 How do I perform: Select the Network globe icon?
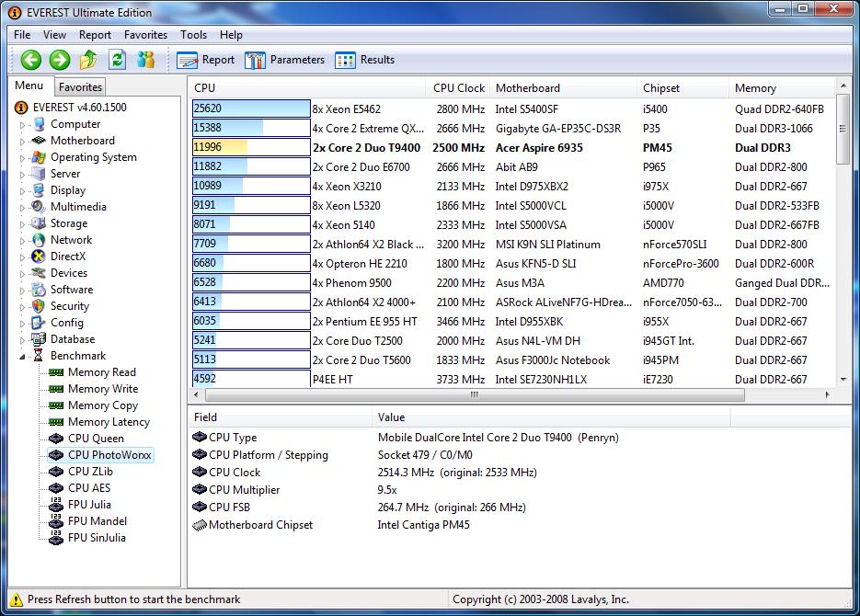click(39, 240)
